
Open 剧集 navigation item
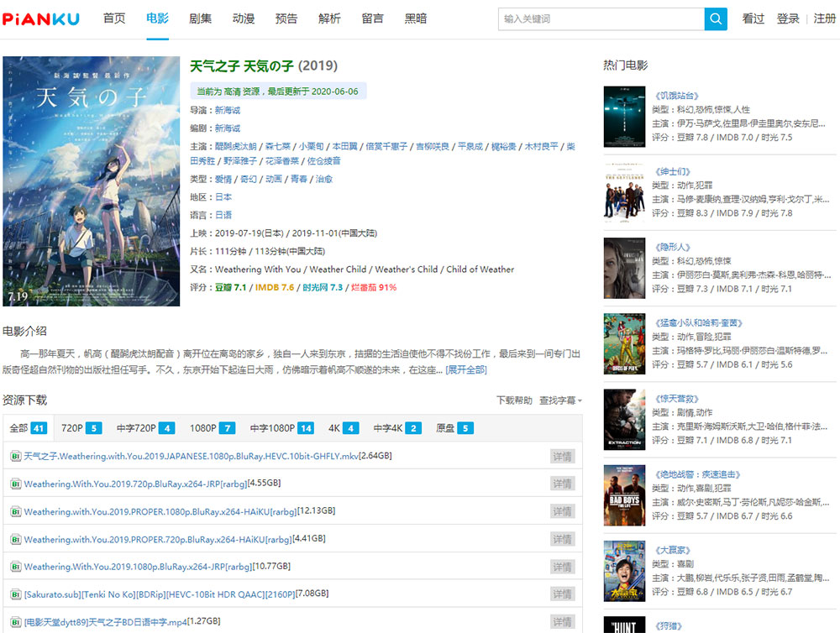pos(201,18)
